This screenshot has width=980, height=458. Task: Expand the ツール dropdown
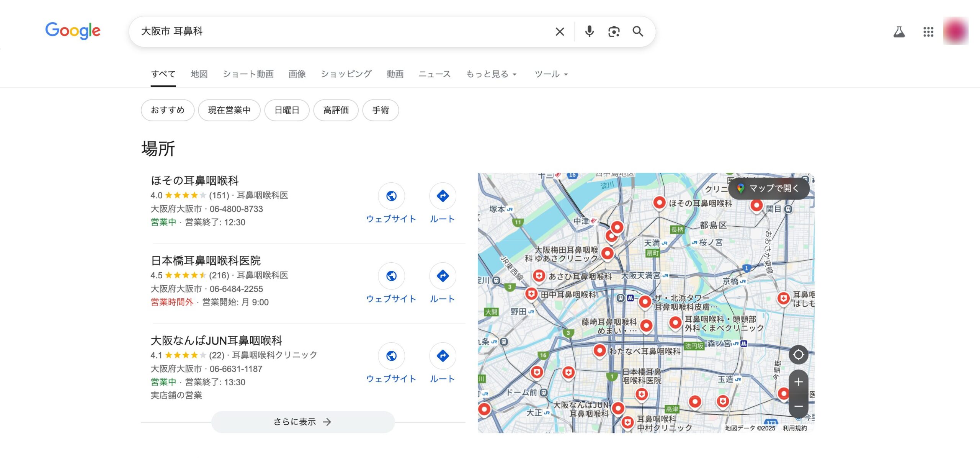[551, 74]
